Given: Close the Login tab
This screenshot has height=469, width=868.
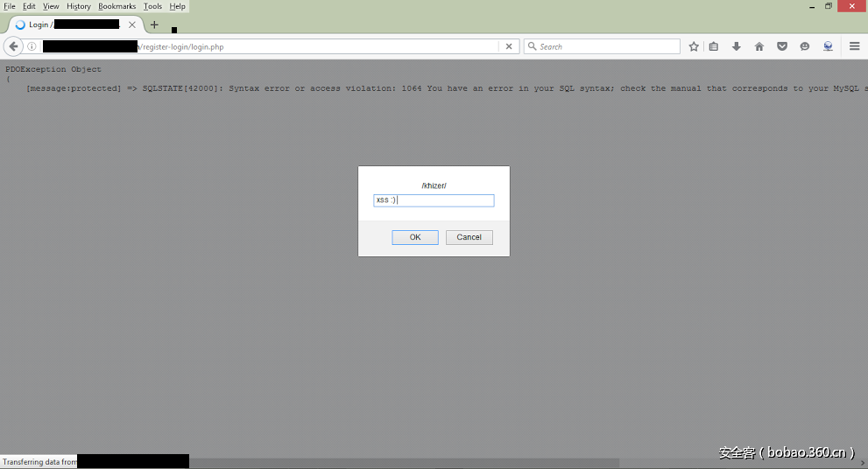Looking at the screenshot, I should (x=131, y=24).
